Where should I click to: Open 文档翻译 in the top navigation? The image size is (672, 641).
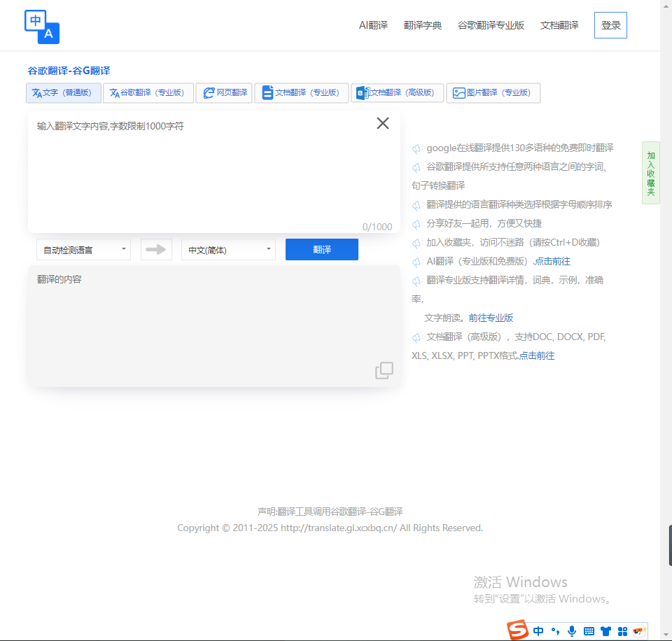tap(559, 25)
